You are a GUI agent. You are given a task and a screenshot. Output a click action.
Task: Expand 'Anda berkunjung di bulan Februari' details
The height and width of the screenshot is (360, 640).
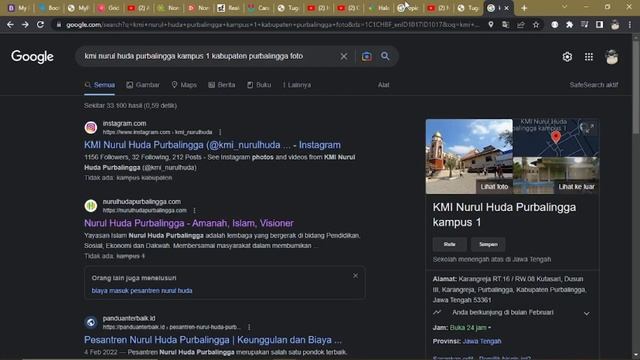tap(586, 313)
